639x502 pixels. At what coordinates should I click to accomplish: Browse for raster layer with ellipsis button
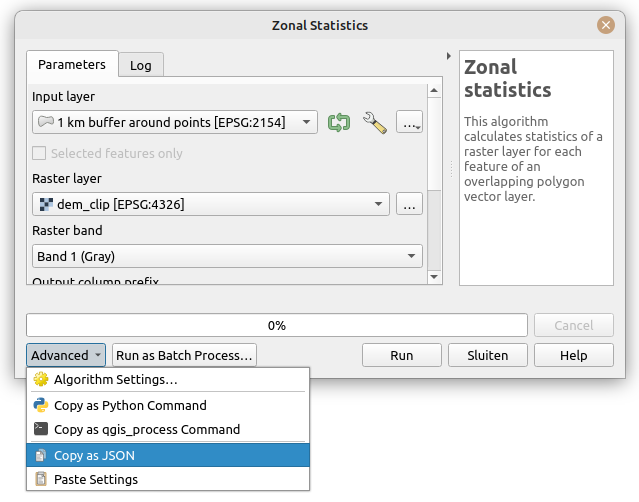pyautogui.click(x=409, y=204)
